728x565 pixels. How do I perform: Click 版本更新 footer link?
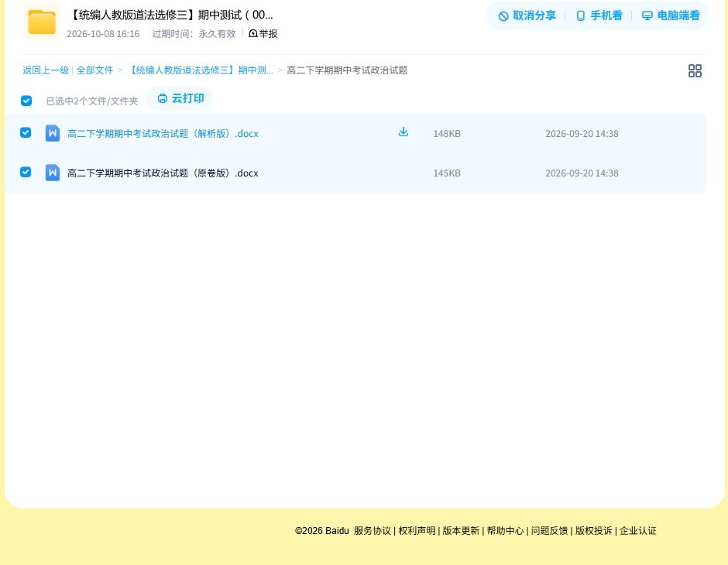(x=461, y=531)
